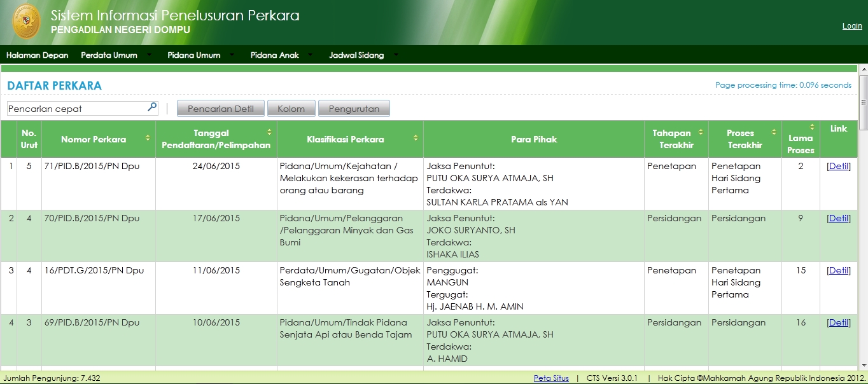Expand the Jadwal Sidang menu arrow
The width and height of the screenshot is (868, 384).
(x=396, y=55)
